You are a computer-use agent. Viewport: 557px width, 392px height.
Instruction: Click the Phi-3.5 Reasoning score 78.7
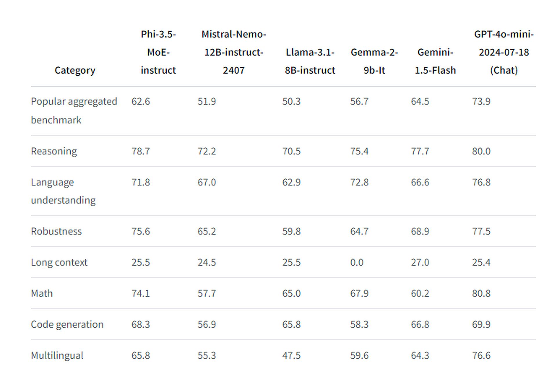tap(141, 151)
